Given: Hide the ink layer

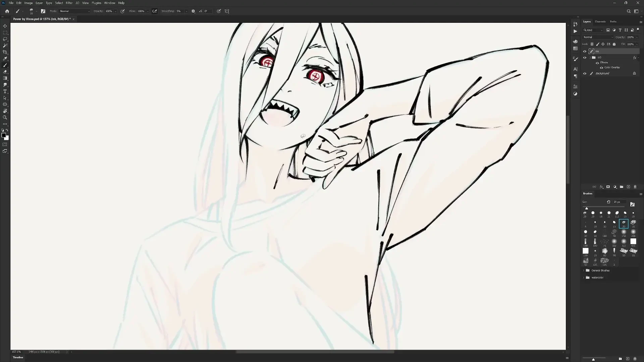Looking at the screenshot, I should click(x=585, y=51).
